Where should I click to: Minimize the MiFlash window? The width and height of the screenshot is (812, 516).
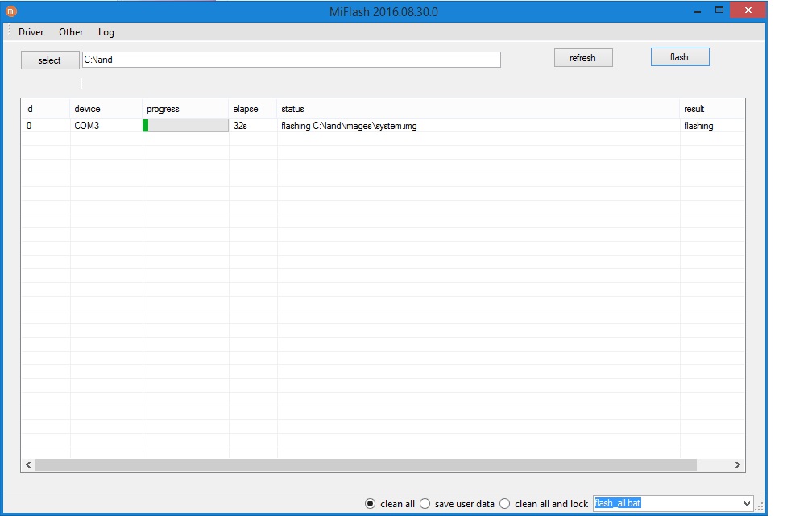tap(696, 10)
